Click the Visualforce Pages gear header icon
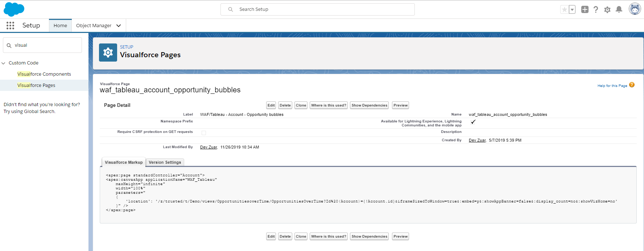Image resolution: width=644 pixels, height=251 pixels. tap(108, 53)
